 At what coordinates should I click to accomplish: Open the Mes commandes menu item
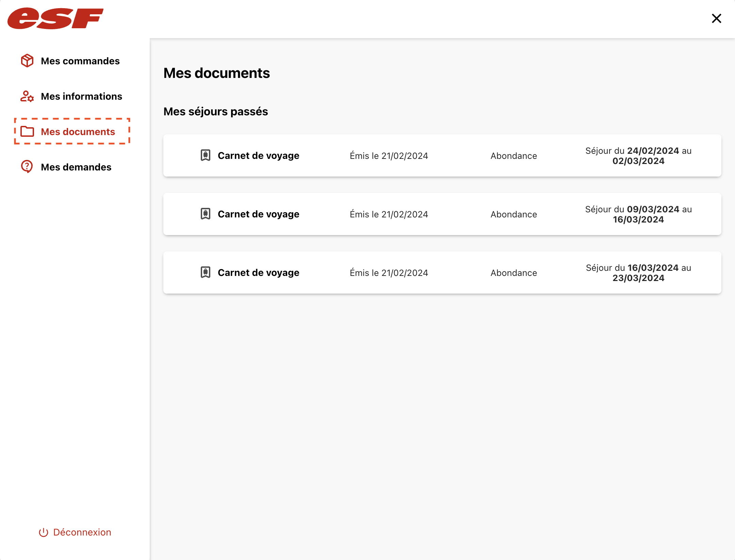click(80, 61)
